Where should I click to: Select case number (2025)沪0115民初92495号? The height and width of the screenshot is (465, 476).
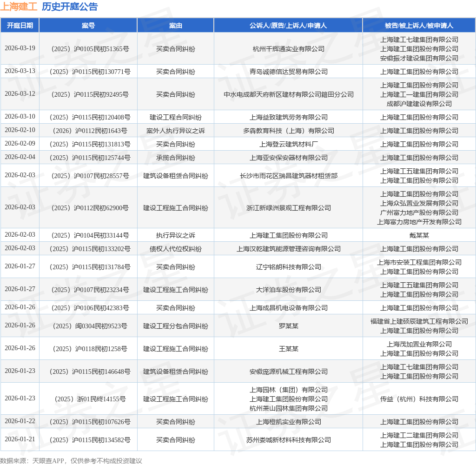(x=90, y=94)
